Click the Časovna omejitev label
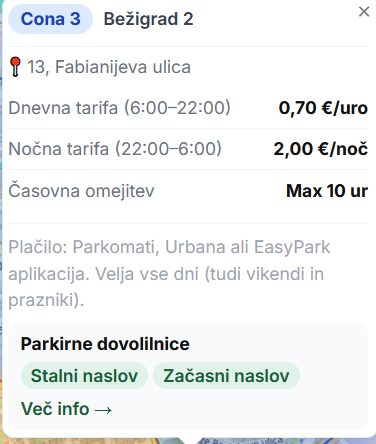 [81, 191]
